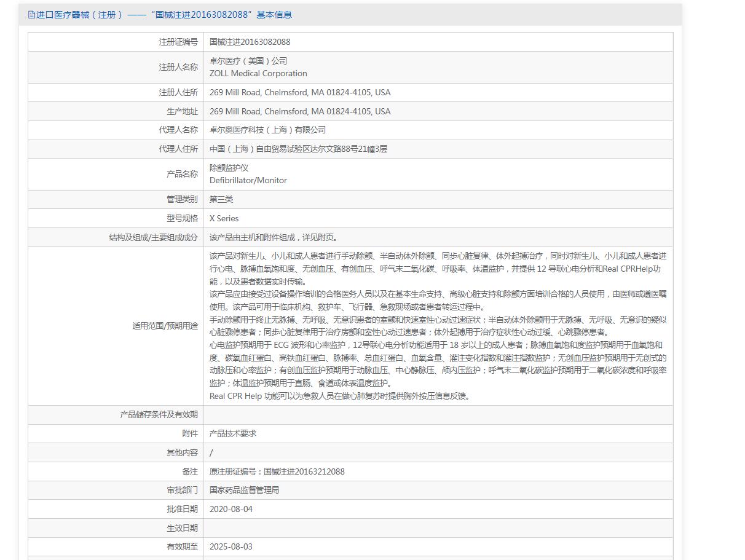
Task: Click the 其他内容 label
Action: [183, 452]
